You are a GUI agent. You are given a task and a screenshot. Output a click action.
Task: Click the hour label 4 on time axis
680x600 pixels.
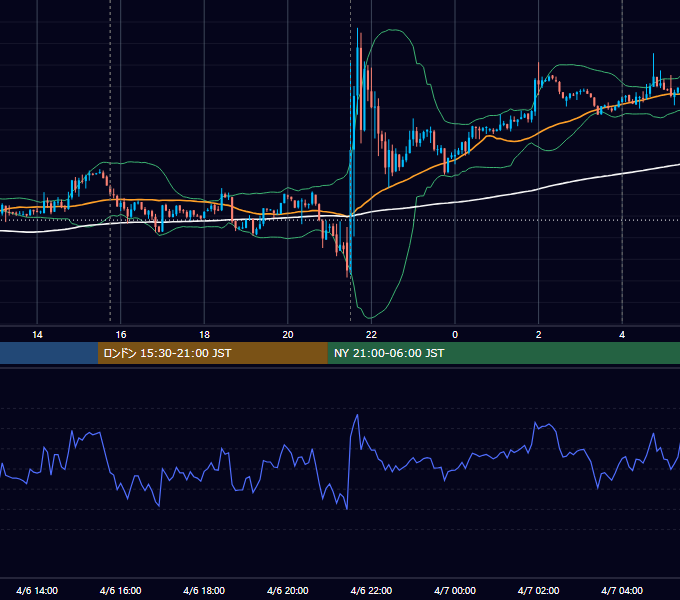click(622, 335)
